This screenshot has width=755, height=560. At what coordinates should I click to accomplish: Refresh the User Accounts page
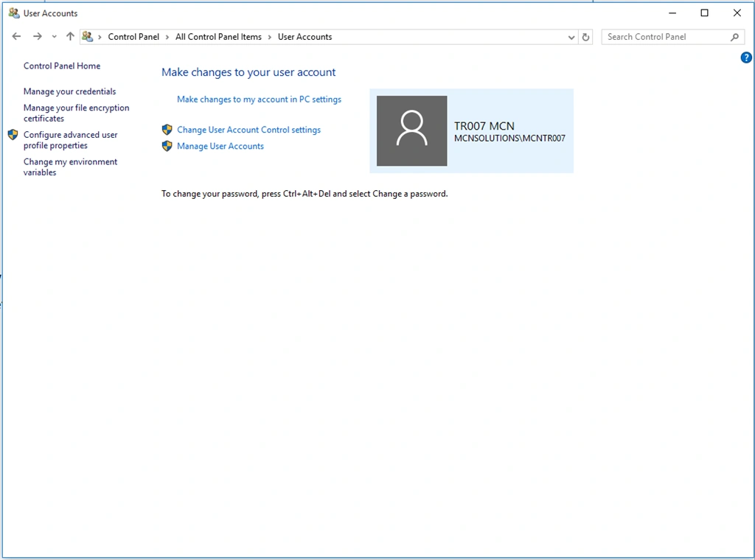click(585, 37)
